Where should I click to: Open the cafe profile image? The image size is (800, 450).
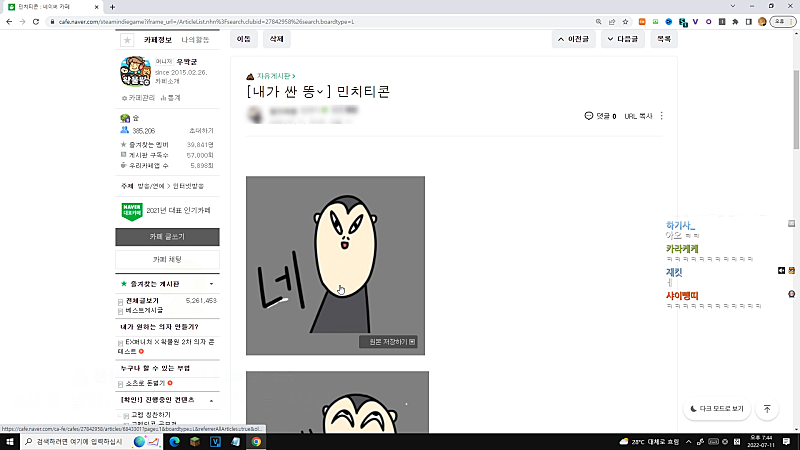pyautogui.click(x=136, y=71)
